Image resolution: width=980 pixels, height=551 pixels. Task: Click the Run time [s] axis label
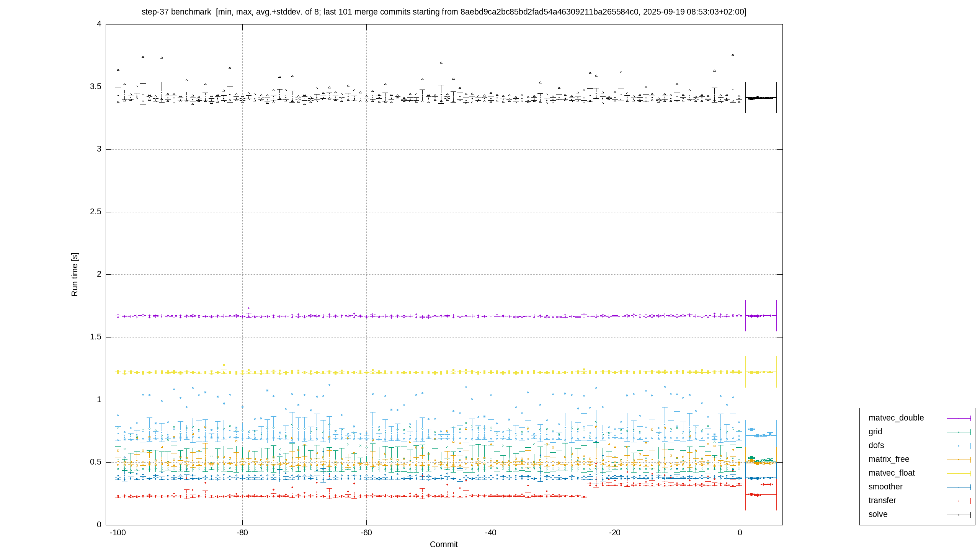[75, 274]
